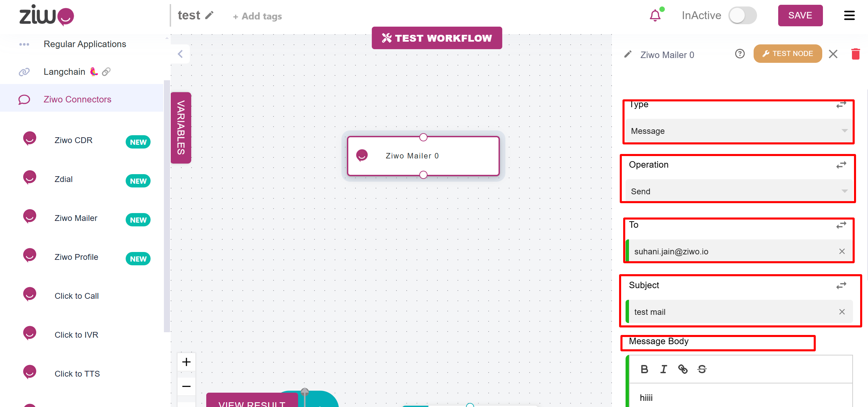Click the help question mark icon

[740, 54]
